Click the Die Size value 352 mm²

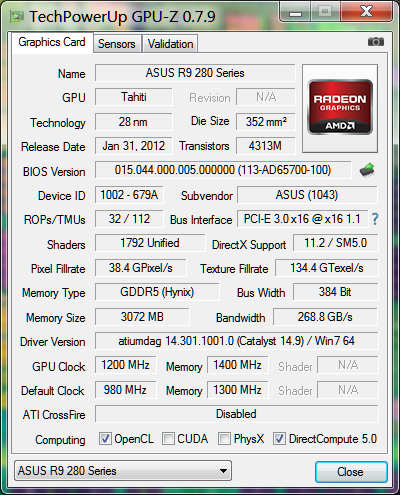(266, 122)
